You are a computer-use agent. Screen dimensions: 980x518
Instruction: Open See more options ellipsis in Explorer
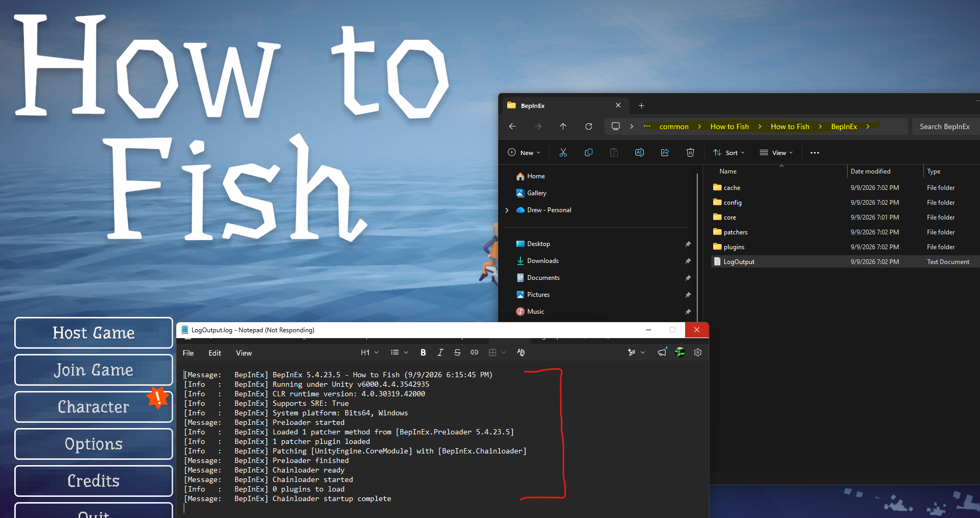tap(815, 152)
